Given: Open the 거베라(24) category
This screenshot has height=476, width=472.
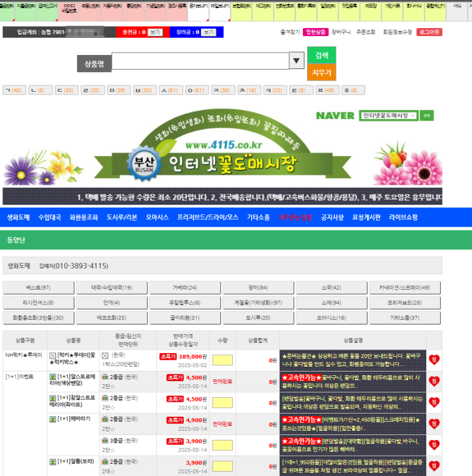Looking at the screenshot, I should point(185,287).
